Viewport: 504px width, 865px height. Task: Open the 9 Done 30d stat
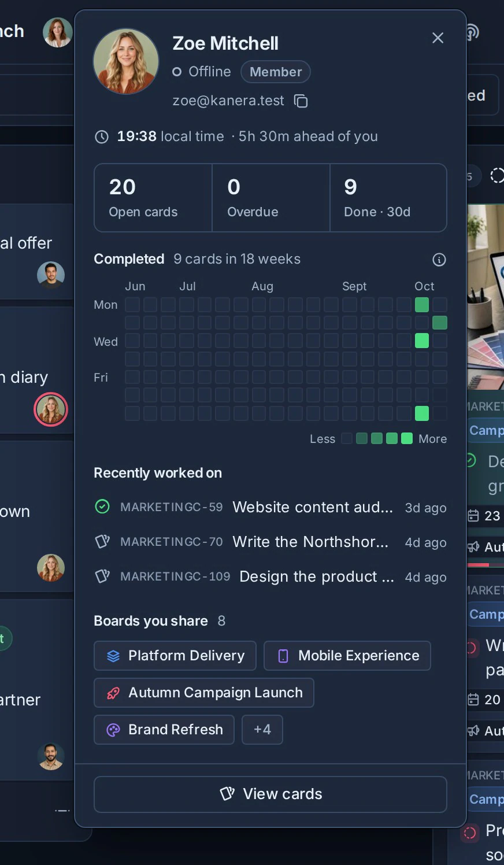coord(388,198)
